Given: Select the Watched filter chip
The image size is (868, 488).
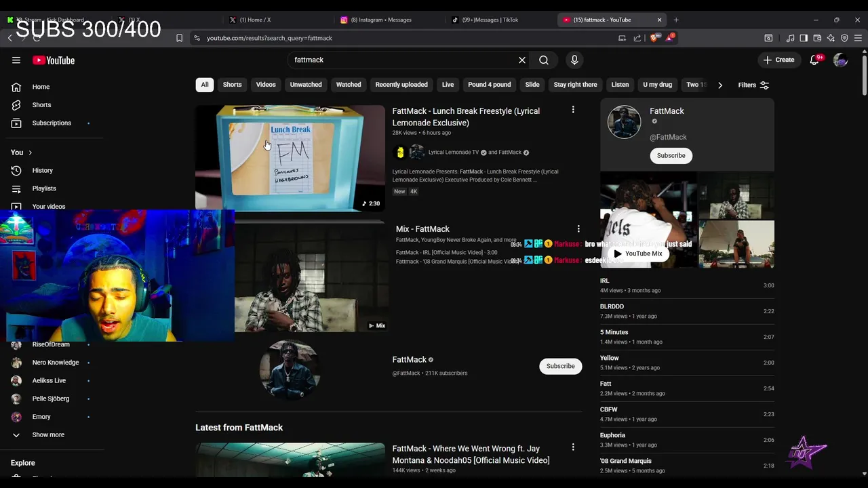Looking at the screenshot, I should coord(349,85).
